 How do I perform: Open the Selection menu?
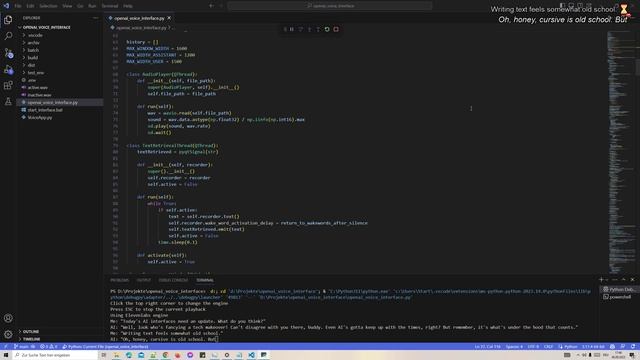coord(49,6)
